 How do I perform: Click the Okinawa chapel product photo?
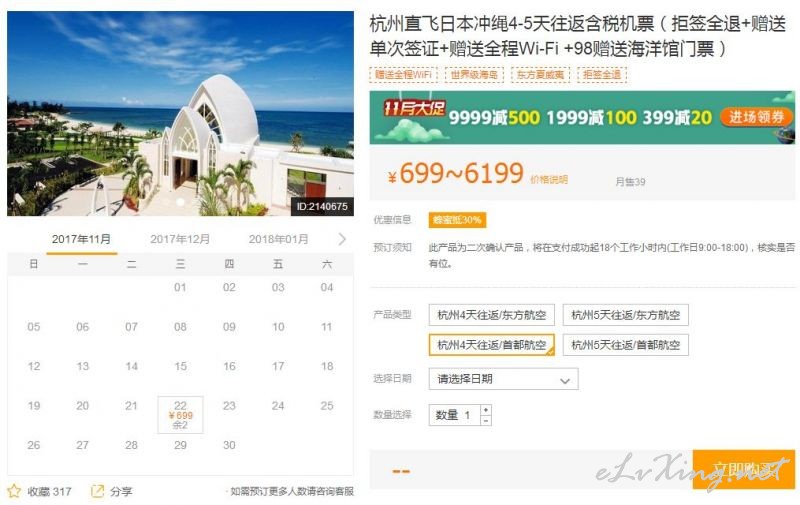point(180,113)
